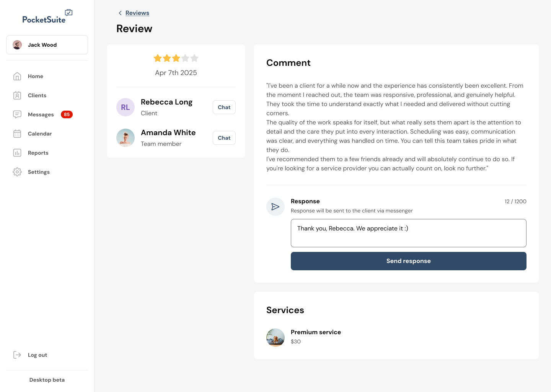Focus the response text box
Viewport: 551px width, 392px height.
click(409, 233)
